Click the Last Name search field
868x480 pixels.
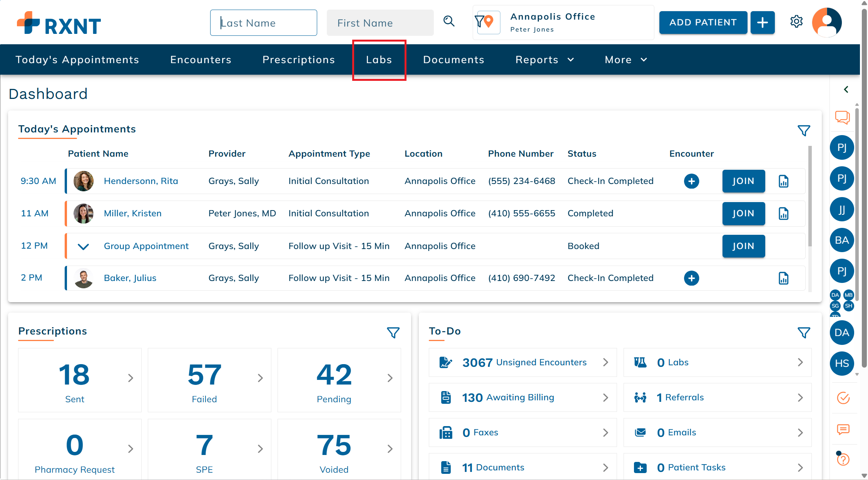263,23
